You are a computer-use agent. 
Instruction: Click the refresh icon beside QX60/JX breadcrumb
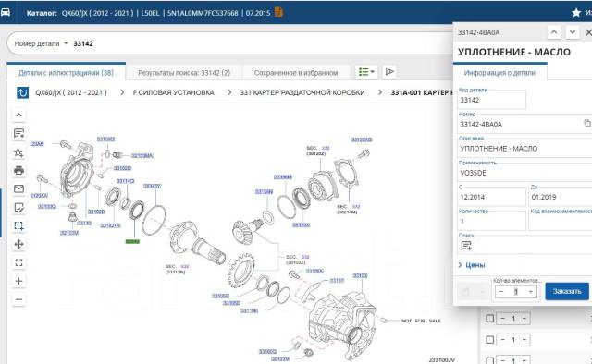coord(22,92)
